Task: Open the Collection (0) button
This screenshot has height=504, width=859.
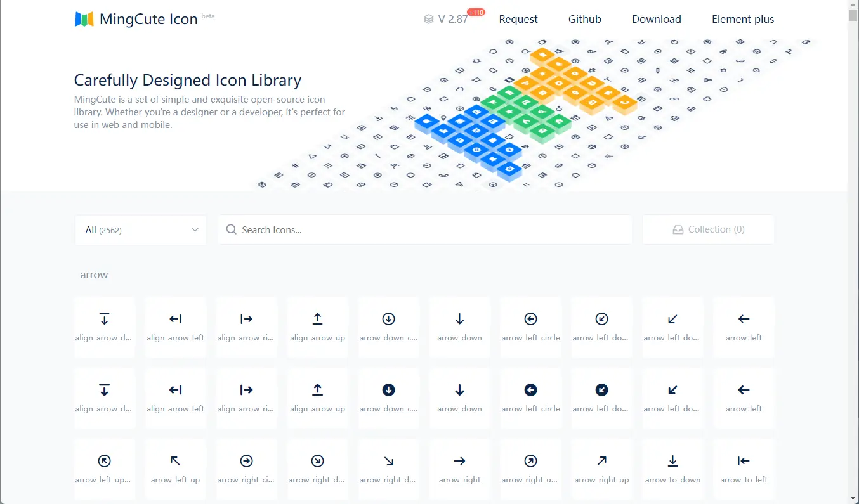Action: (x=709, y=229)
